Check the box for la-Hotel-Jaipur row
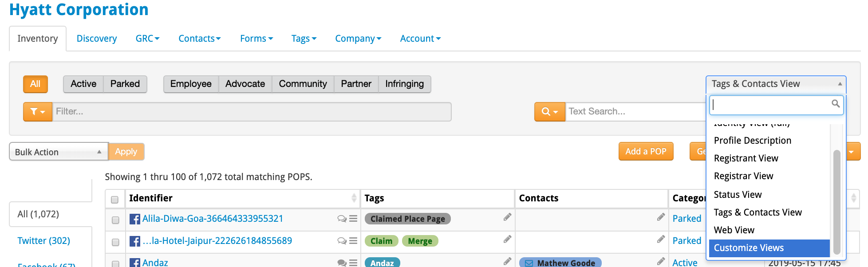Image resolution: width=868 pixels, height=267 pixels. coord(115,242)
